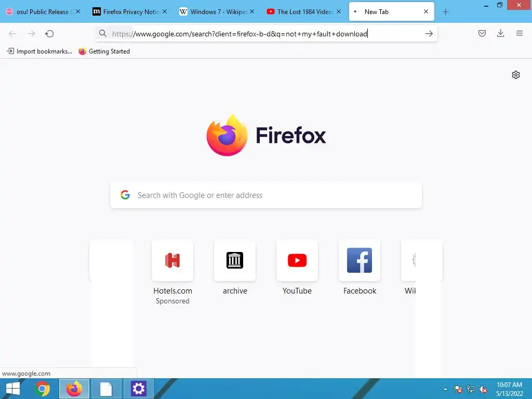Open the blank document taskbar app
Image resolution: width=532 pixels, height=399 pixels.
[x=106, y=389]
